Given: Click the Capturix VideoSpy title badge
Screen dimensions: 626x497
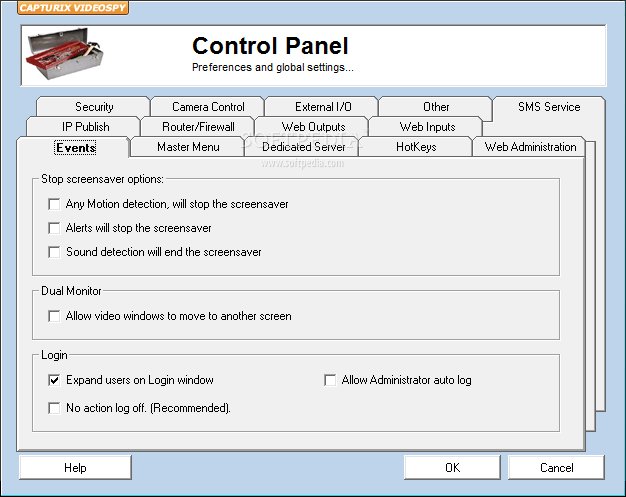Looking at the screenshot, I should point(73,8).
